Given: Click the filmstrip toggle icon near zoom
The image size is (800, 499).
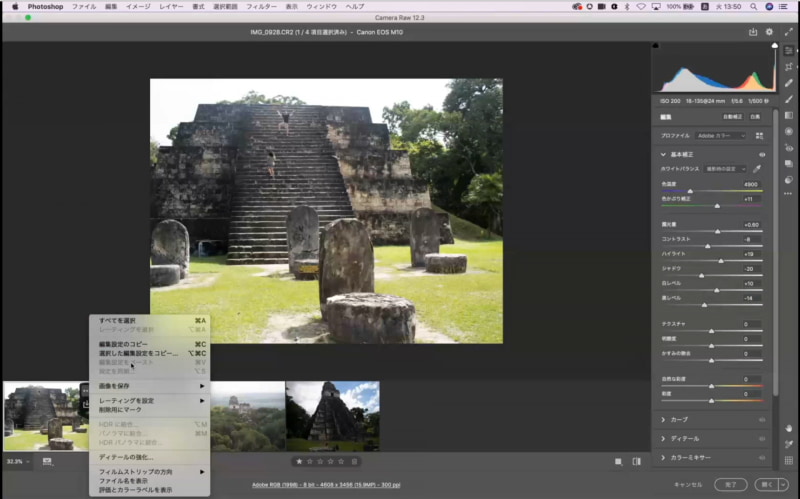Looking at the screenshot, I should tap(47, 462).
